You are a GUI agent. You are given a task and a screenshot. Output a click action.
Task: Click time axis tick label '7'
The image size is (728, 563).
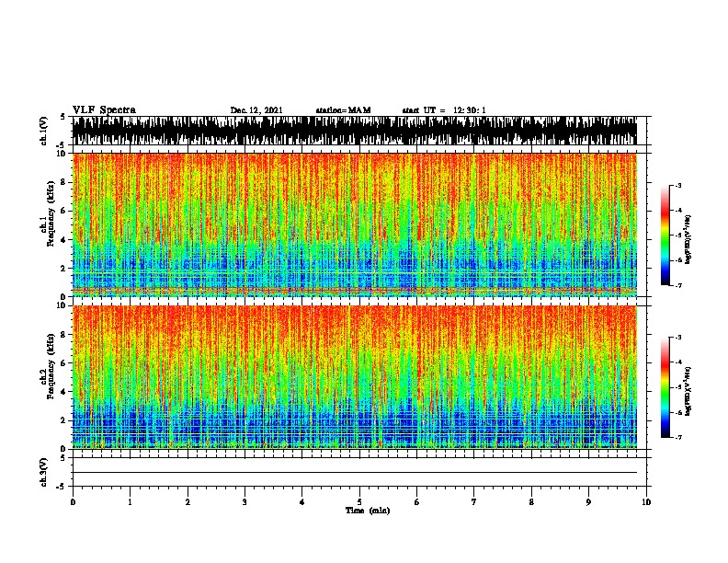point(474,502)
